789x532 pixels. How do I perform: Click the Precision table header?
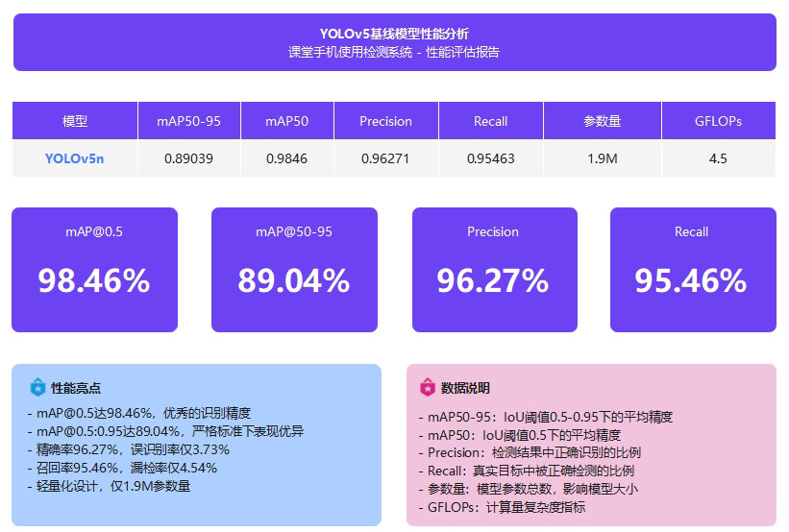click(385, 122)
